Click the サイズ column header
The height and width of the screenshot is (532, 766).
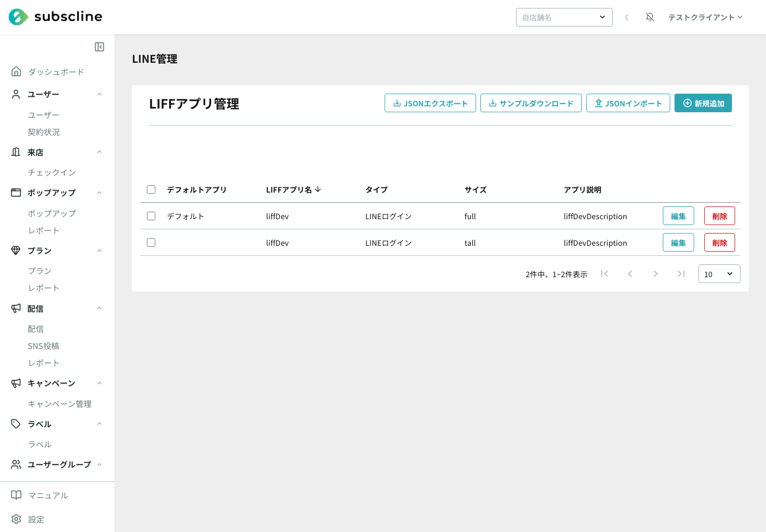[x=476, y=189]
